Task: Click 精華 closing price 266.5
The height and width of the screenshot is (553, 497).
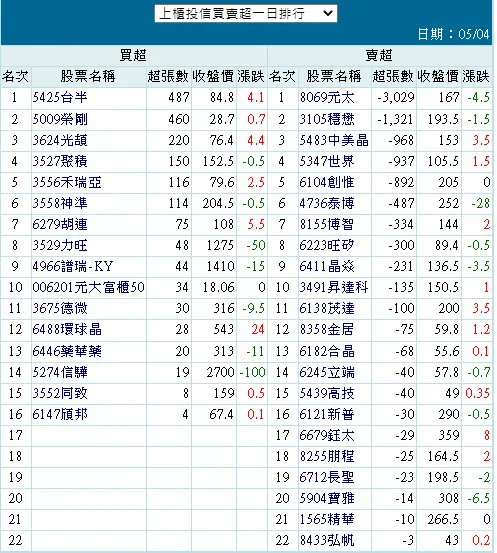Action: [x=443, y=519]
